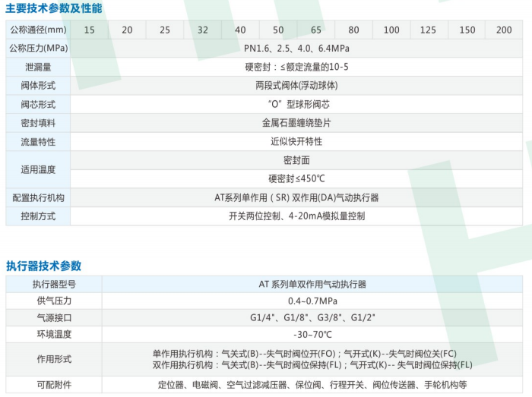Viewport: 532px width, 397px height.
Task: Click the 可配附件 row label
Action: pos(53,385)
